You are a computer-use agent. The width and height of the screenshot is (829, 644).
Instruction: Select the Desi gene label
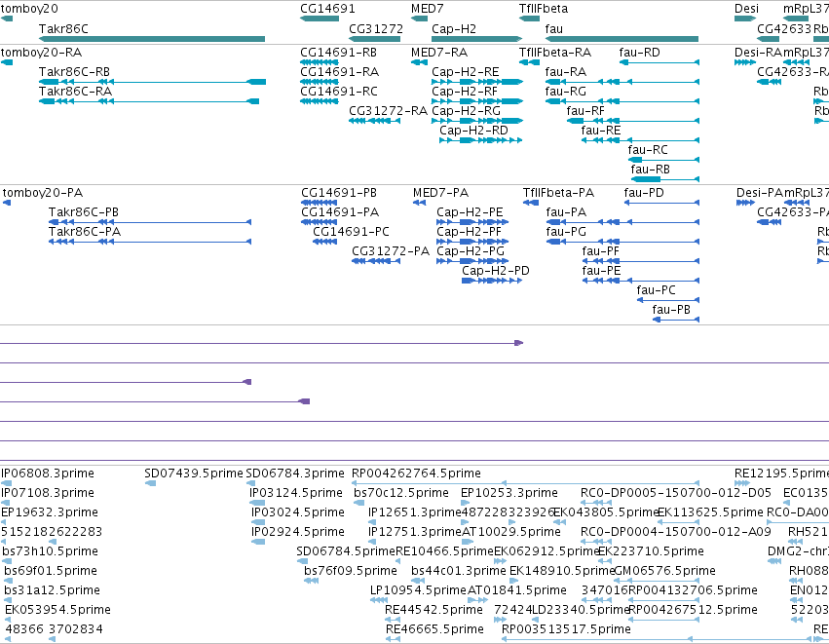tap(746, 9)
